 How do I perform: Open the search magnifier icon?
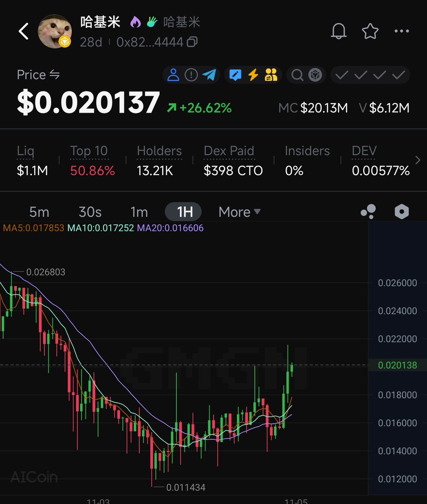pos(297,75)
